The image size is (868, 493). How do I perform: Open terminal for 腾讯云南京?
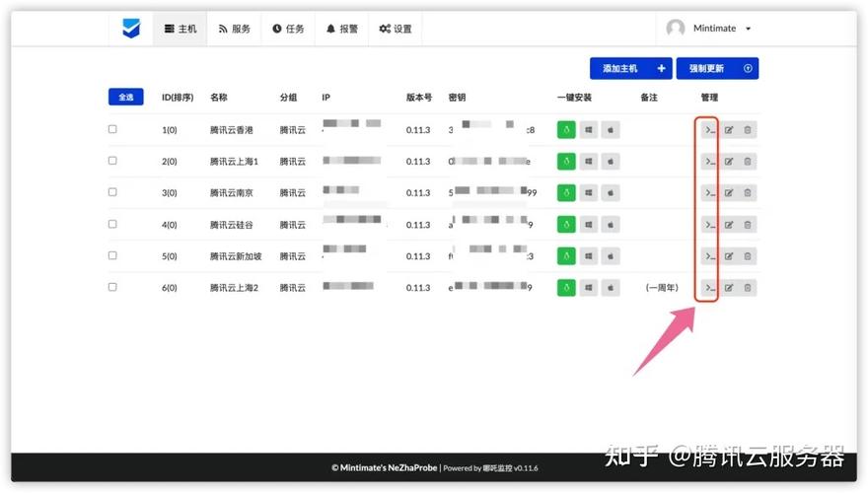(x=709, y=193)
